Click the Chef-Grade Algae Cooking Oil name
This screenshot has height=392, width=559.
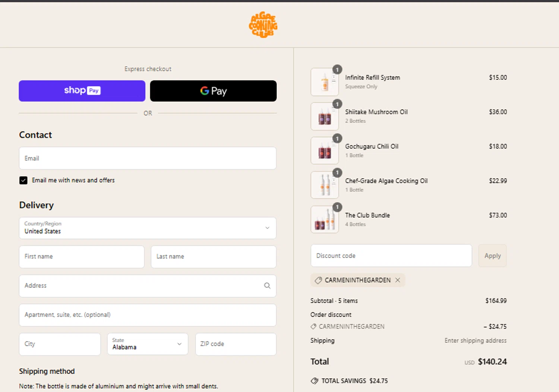[x=386, y=181]
